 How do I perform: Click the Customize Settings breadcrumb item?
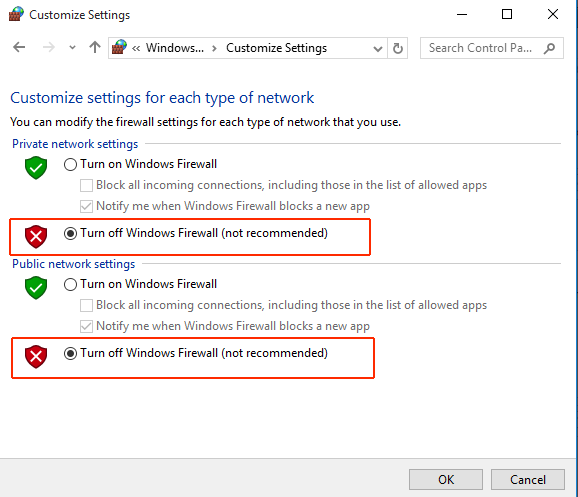[276, 48]
